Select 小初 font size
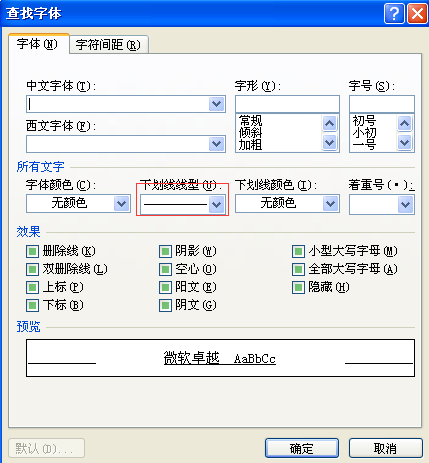The image size is (429, 463). (364, 132)
